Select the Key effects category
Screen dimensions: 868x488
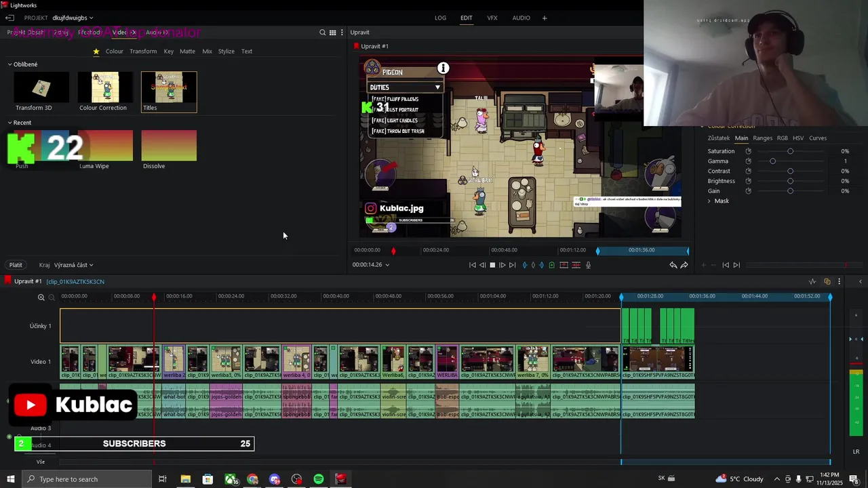[168, 52]
